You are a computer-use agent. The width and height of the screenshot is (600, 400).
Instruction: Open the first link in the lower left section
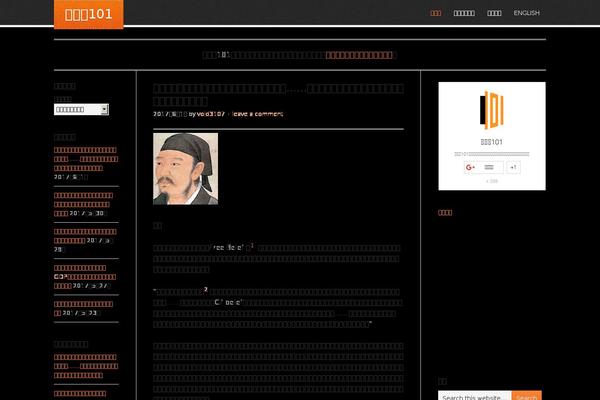point(86,366)
